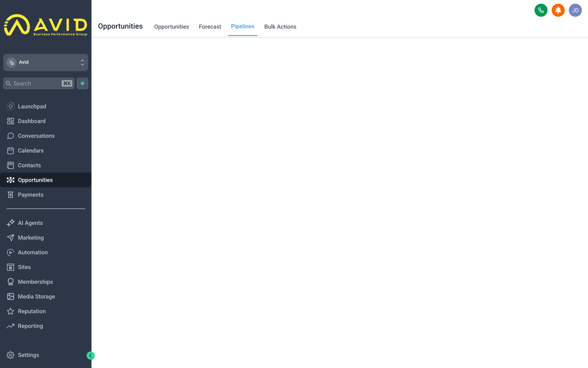This screenshot has height=368, width=588.
Task: Click the AI Agents sparkle icon
Action: coord(10,223)
